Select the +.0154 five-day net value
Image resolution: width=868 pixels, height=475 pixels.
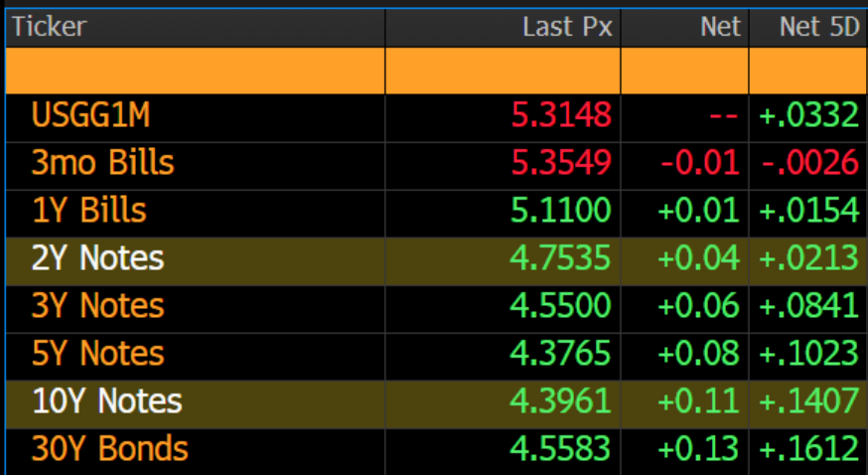[809, 211]
